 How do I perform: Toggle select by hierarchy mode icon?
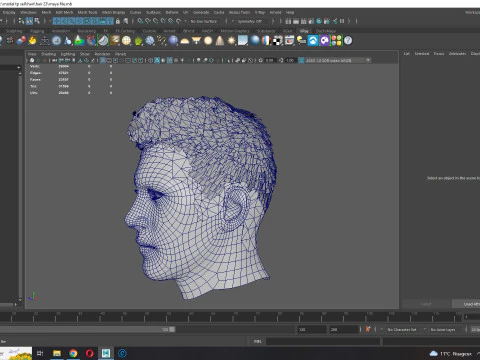[x=21, y=21]
